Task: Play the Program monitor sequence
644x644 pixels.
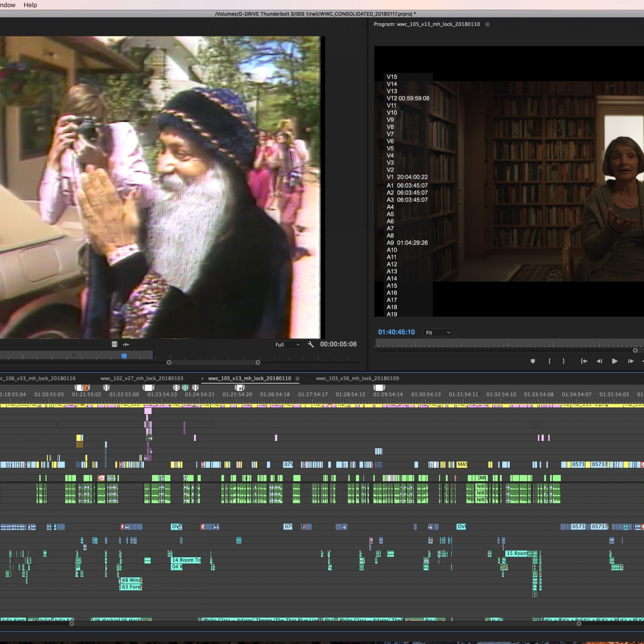Action: [615, 361]
